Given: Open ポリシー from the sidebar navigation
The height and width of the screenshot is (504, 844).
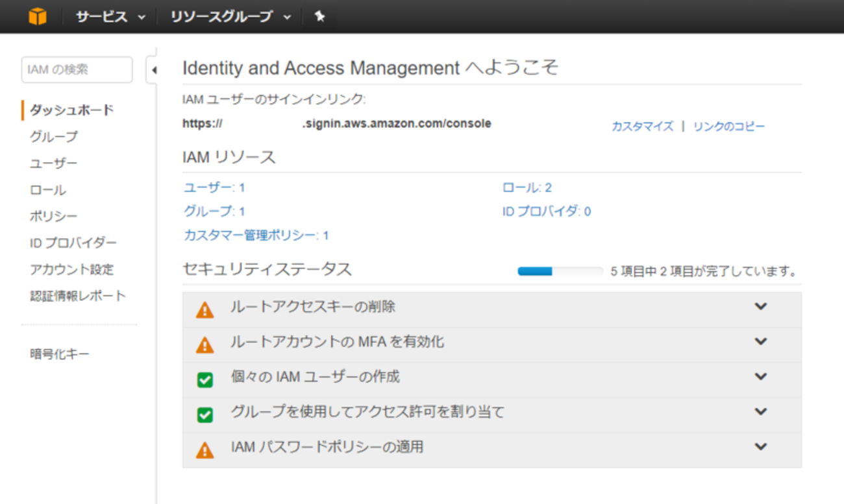Looking at the screenshot, I should 53,217.
